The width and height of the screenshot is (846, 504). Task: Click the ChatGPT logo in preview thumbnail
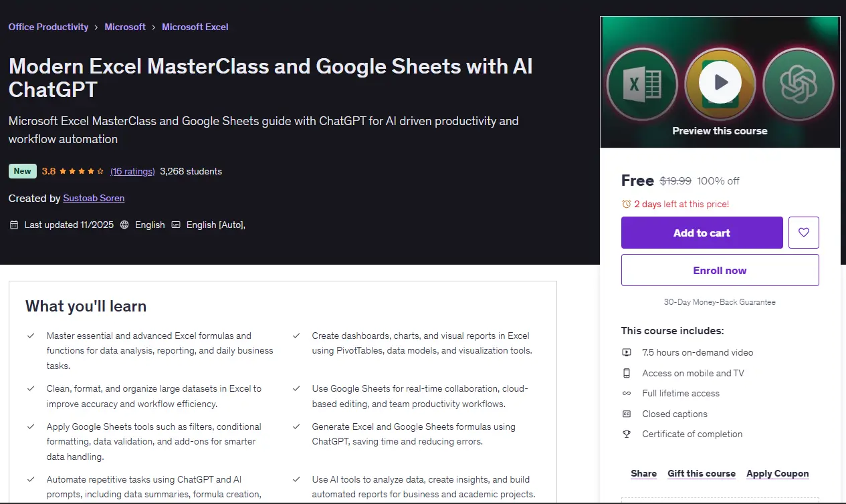(x=799, y=85)
